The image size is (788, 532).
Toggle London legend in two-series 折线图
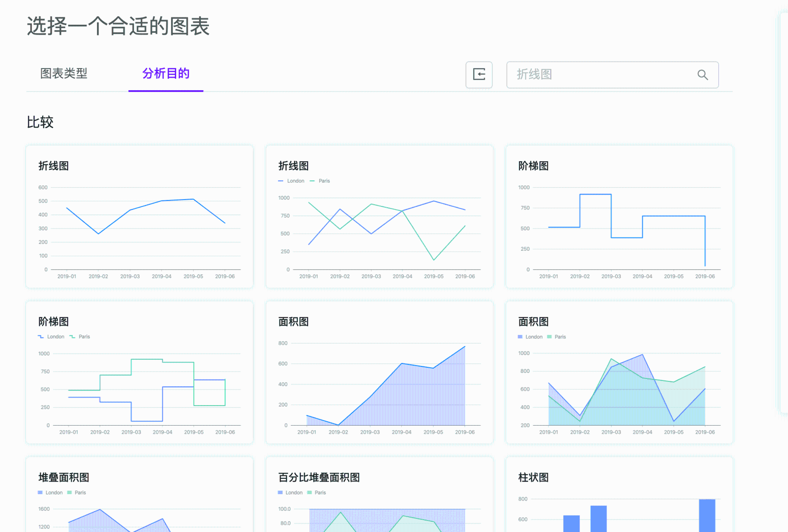(x=291, y=181)
